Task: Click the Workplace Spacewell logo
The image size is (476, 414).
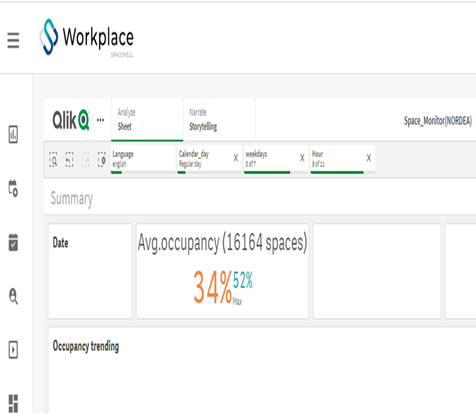Action: point(87,38)
